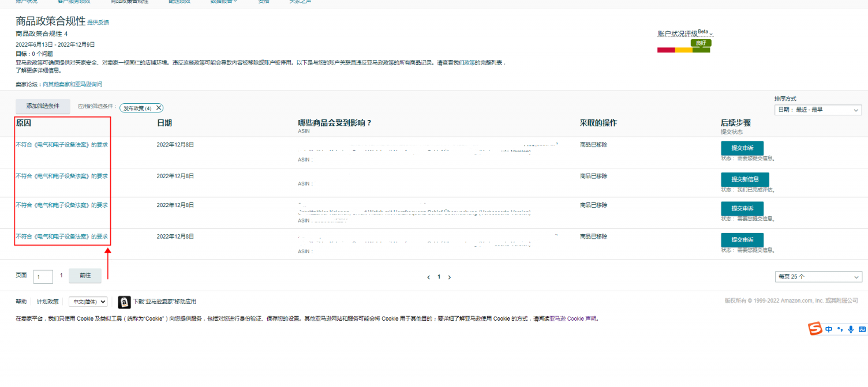Toggle the Sogou punctuation mode icon
The height and width of the screenshot is (387, 868).
pyautogui.click(x=841, y=329)
